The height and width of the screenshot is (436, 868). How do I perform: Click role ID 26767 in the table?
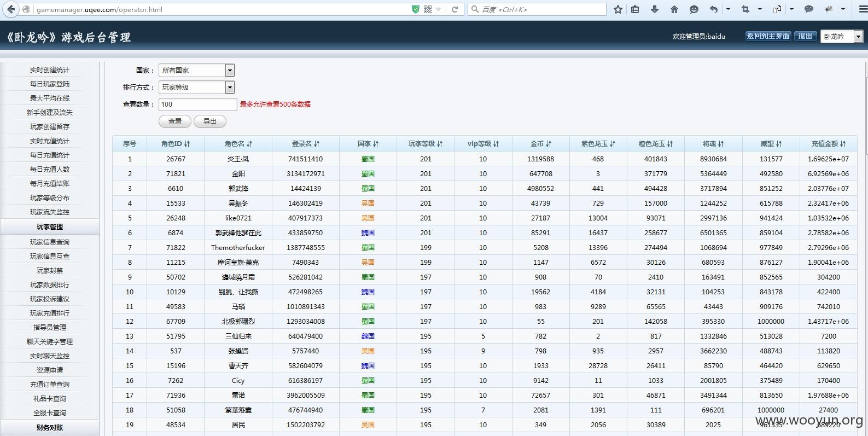[x=176, y=159]
